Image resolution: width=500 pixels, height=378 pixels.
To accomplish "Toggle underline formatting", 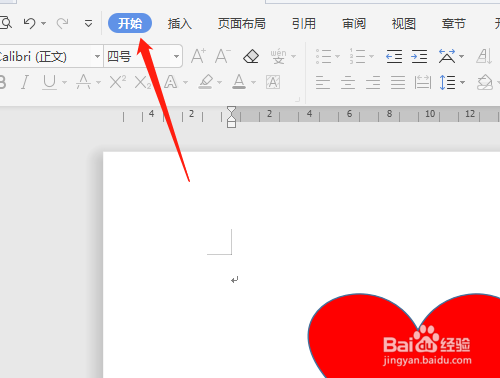I will [x=50, y=82].
